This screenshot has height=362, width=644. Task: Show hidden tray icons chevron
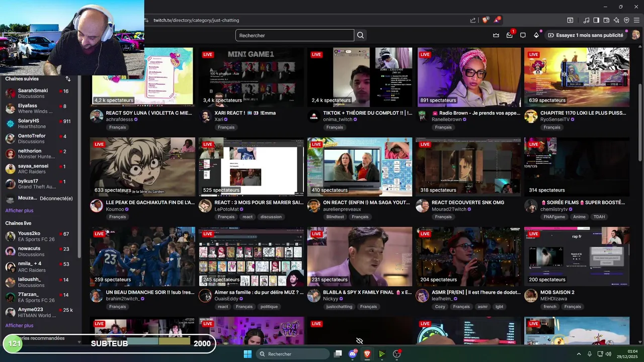click(x=579, y=354)
